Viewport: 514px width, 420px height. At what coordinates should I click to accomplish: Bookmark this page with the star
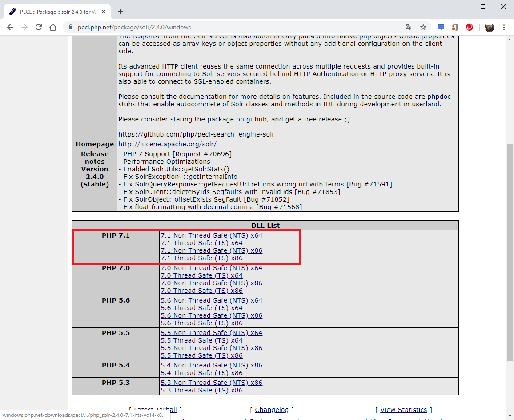[423, 27]
